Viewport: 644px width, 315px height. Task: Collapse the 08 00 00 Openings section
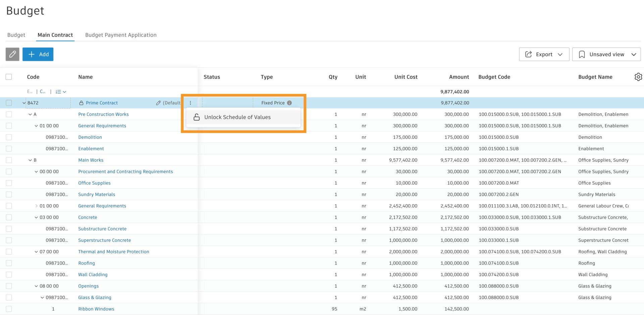click(x=36, y=286)
